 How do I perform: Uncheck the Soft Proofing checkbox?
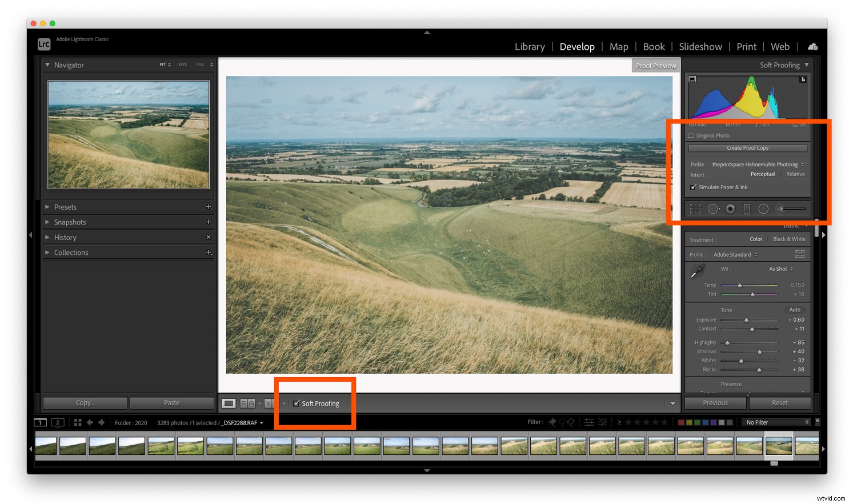click(297, 403)
